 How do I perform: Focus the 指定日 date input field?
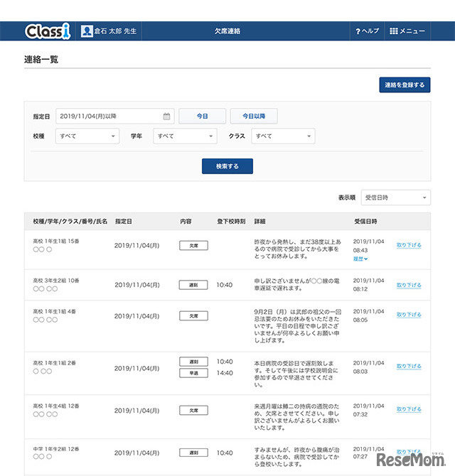coord(114,117)
